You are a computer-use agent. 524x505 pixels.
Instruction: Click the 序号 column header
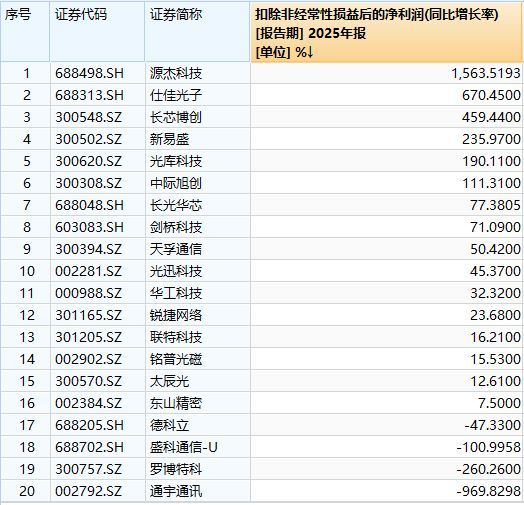click(x=18, y=15)
